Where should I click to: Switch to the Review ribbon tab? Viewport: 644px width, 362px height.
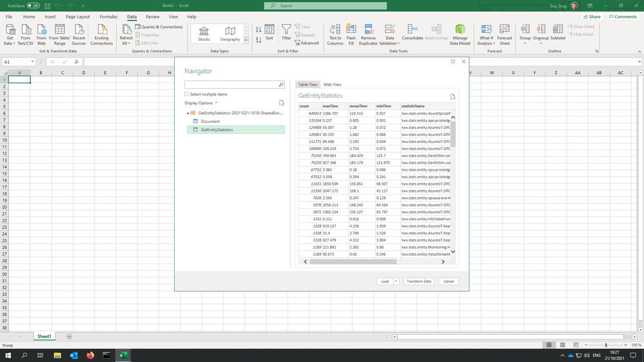pos(152,17)
